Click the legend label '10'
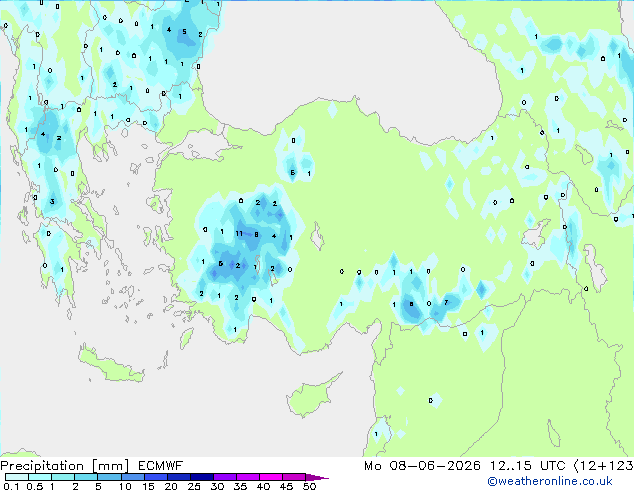 (x=125, y=486)
